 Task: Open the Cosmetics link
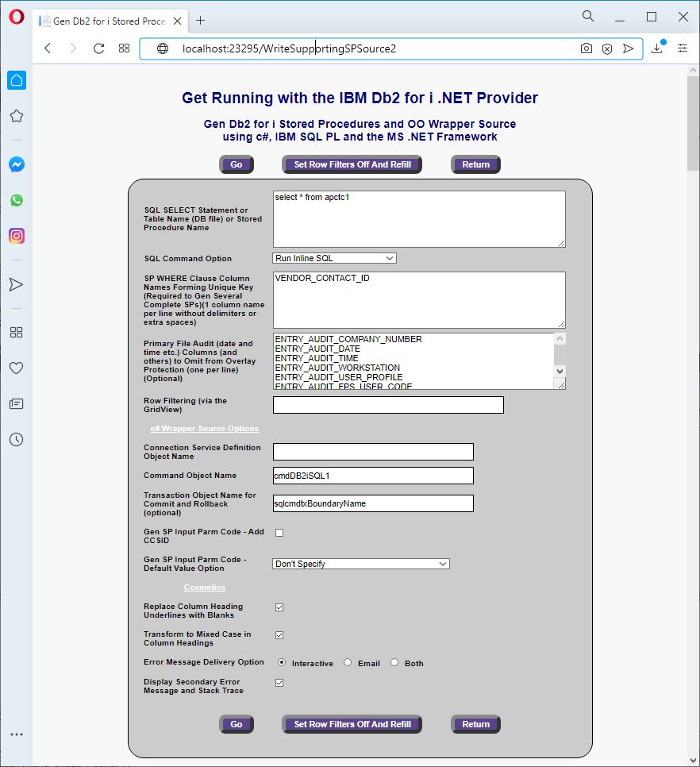(204, 588)
